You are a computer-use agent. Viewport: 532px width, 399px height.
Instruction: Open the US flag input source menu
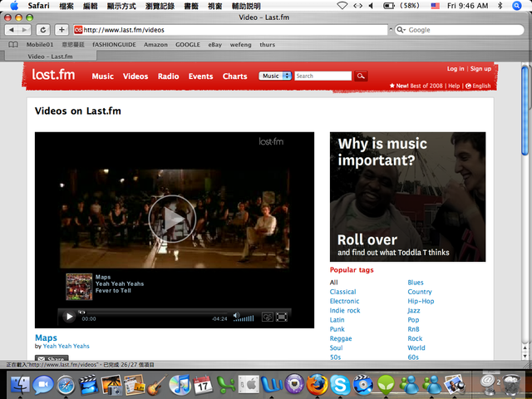click(x=435, y=6)
